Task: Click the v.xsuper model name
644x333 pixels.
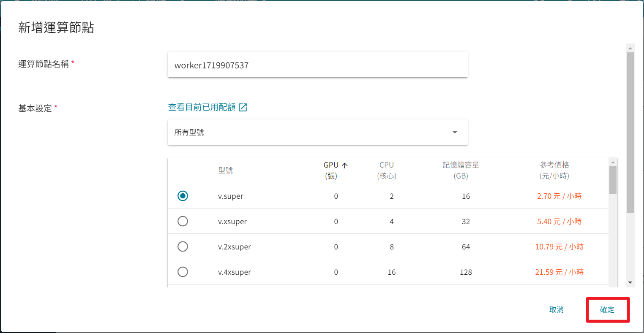Action: pos(232,222)
